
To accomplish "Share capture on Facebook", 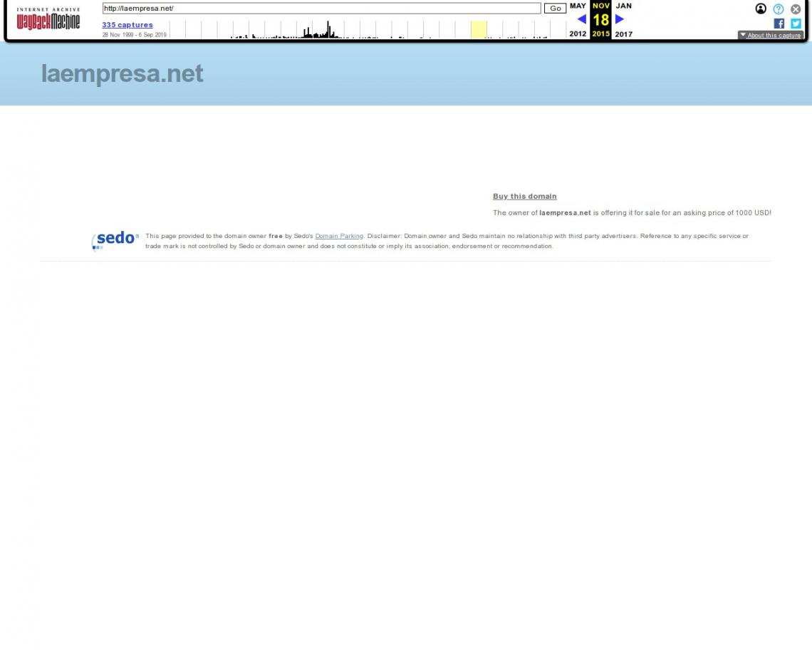I will point(779,24).
